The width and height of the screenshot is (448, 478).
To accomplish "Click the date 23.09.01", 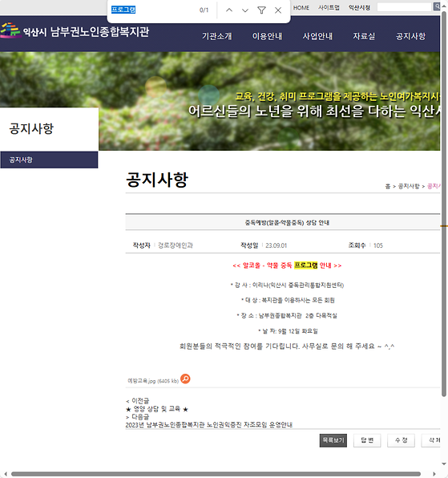I will point(276,245).
